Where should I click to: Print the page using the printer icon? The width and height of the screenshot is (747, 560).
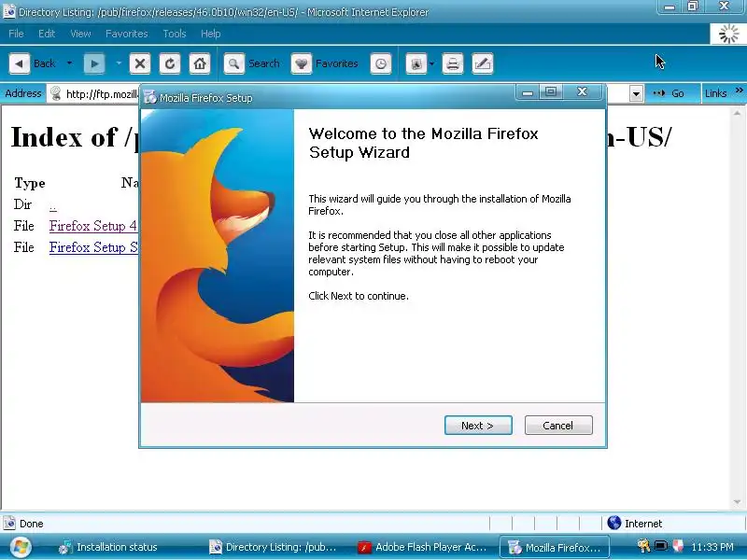[x=453, y=63]
